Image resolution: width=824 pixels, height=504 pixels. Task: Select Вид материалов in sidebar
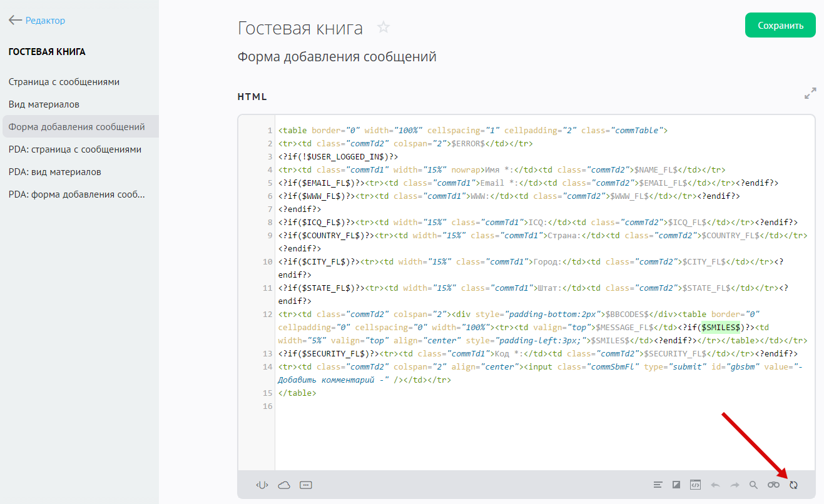pos(44,104)
